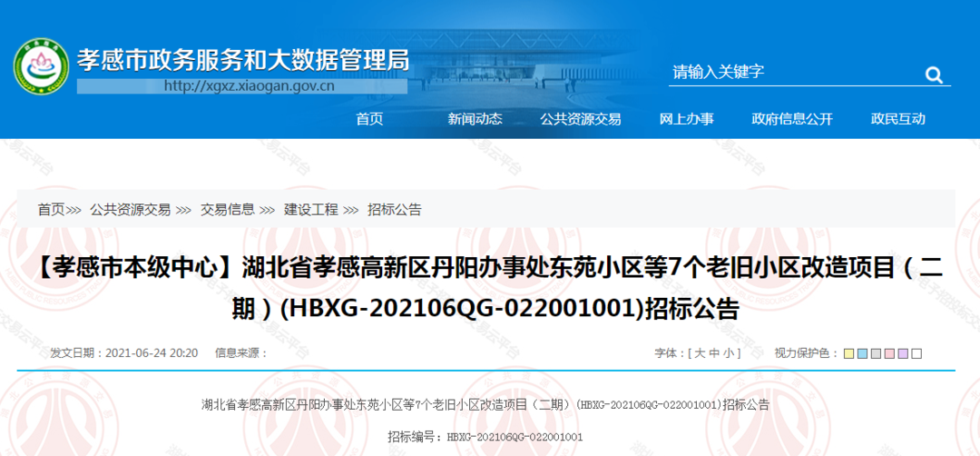980x456 pixels.
Task: Click the 首页 breadcrumb link
Action: 51,209
